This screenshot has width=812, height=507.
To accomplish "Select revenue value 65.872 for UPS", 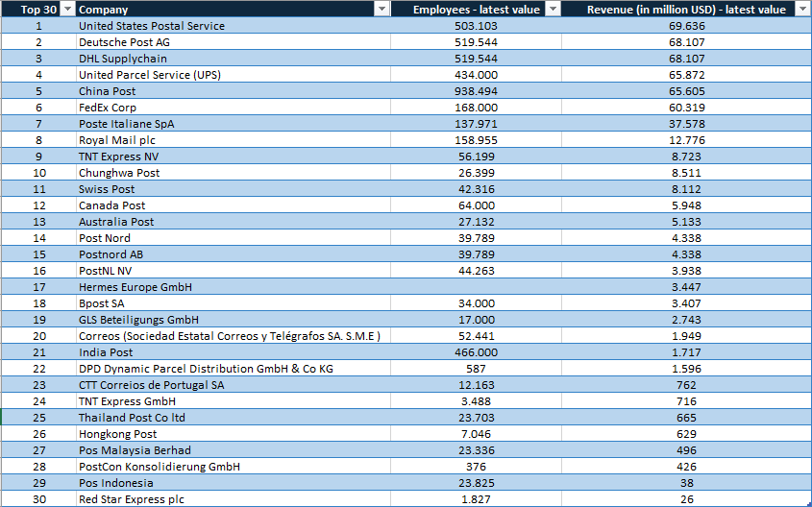I will (x=686, y=75).
